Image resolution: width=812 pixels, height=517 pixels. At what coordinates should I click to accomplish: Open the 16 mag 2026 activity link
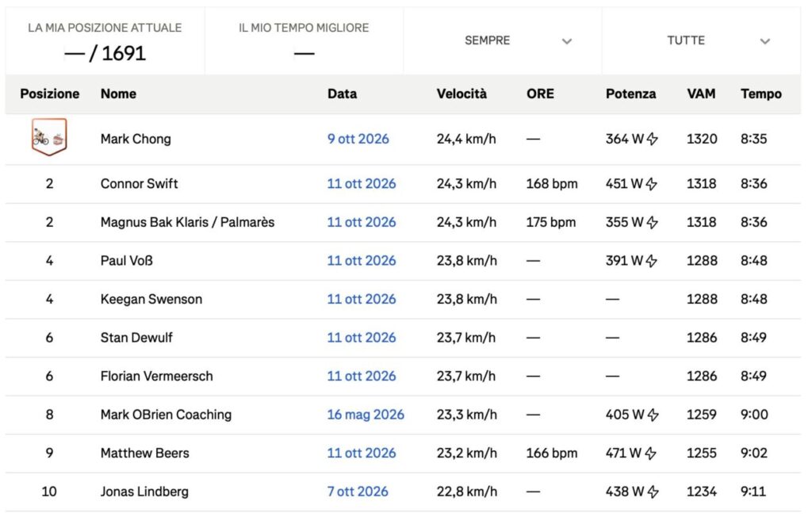pyautogui.click(x=366, y=415)
